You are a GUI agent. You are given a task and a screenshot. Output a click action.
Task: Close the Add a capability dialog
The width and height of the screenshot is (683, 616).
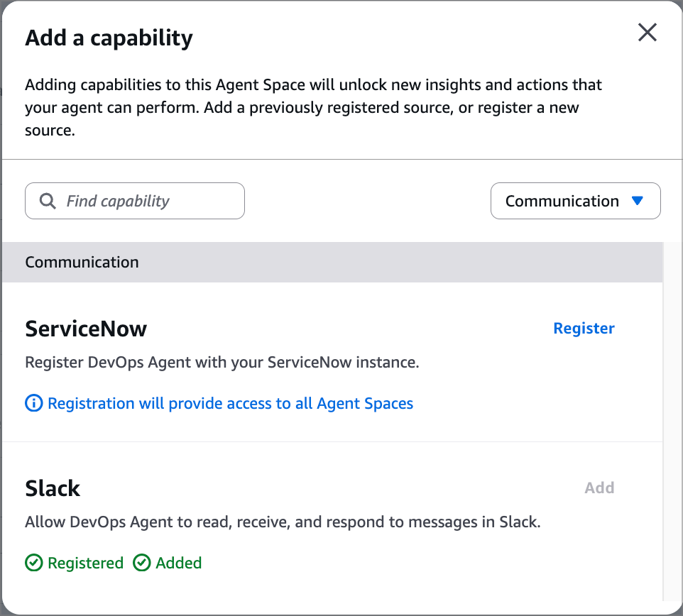pyautogui.click(x=647, y=33)
